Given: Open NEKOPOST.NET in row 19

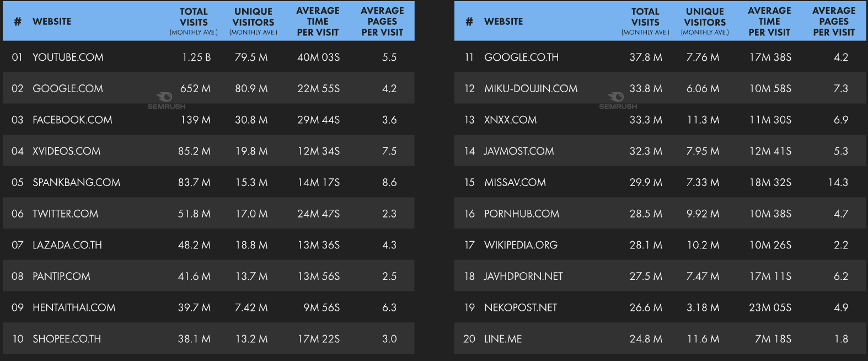Looking at the screenshot, I should [x=521, y=307].
